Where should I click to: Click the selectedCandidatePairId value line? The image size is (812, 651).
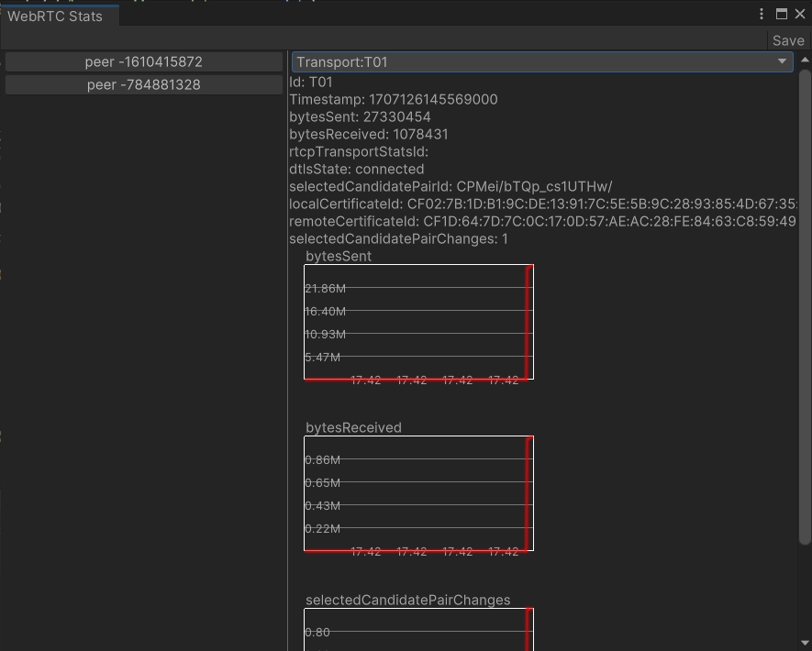click(x=450, y=187)
